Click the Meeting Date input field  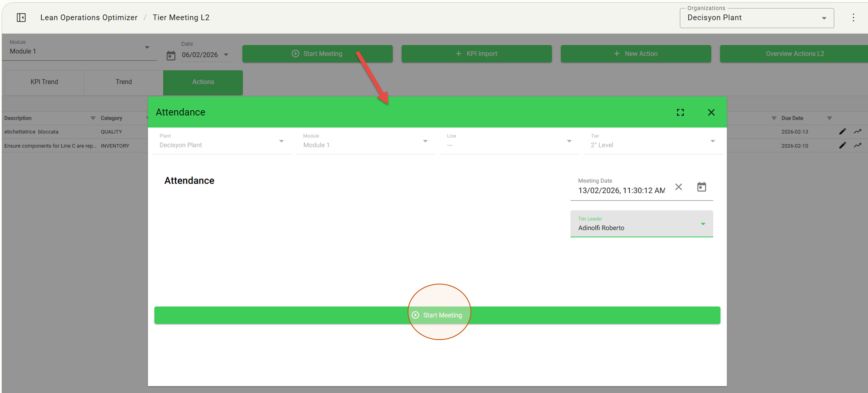coord(621,191)
